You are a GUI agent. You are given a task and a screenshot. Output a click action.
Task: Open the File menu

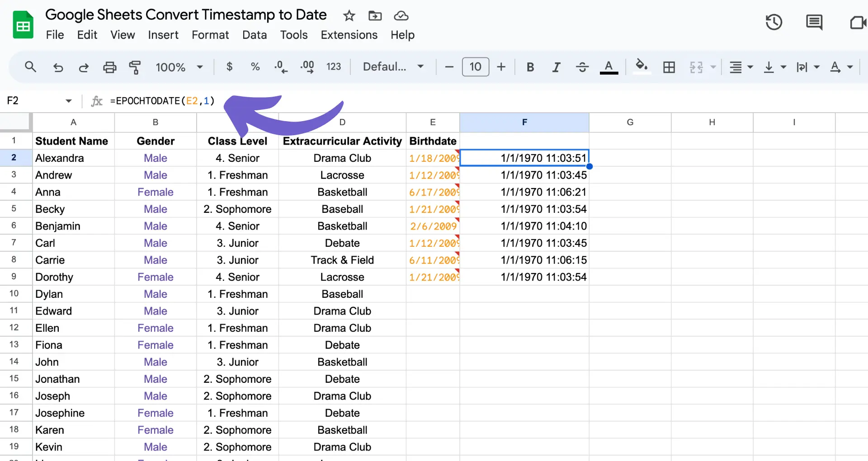coord(55,35)
